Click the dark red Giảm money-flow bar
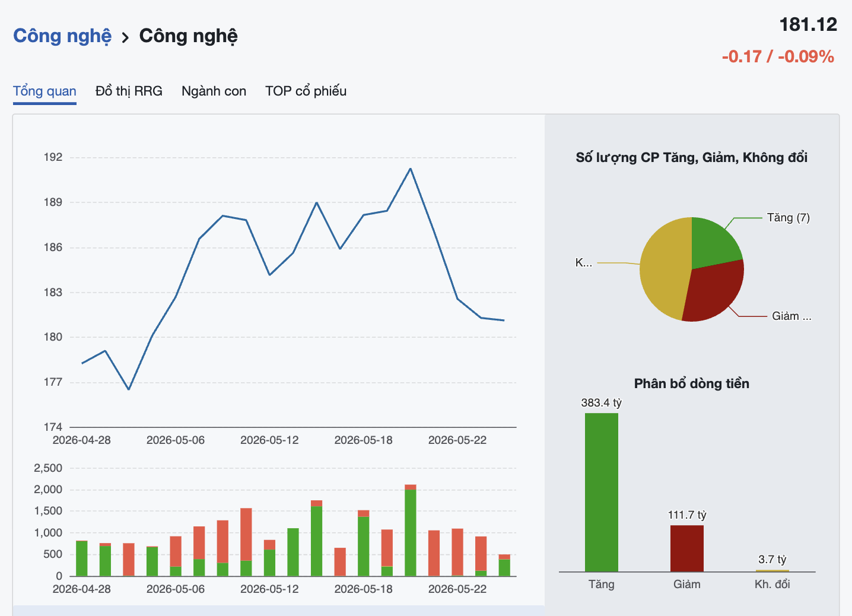This screenshot has width=852, height=616. 687,548
